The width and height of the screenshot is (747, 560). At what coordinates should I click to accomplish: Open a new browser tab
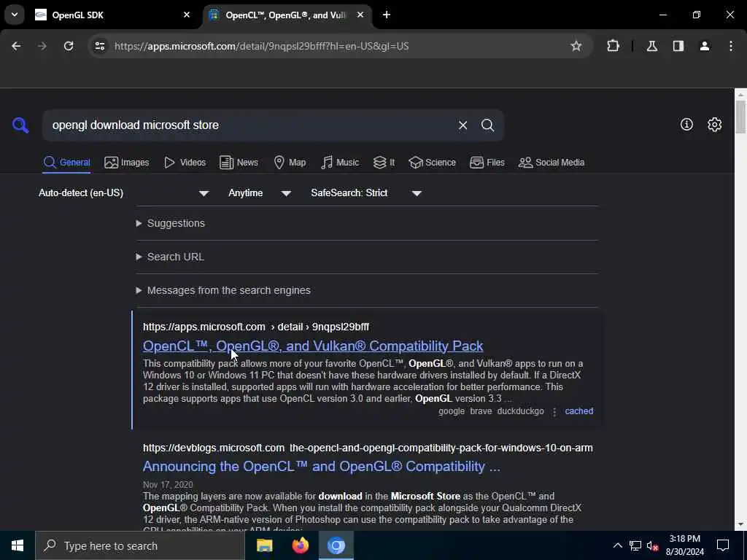pyautogui.click(x=387, y=15)
